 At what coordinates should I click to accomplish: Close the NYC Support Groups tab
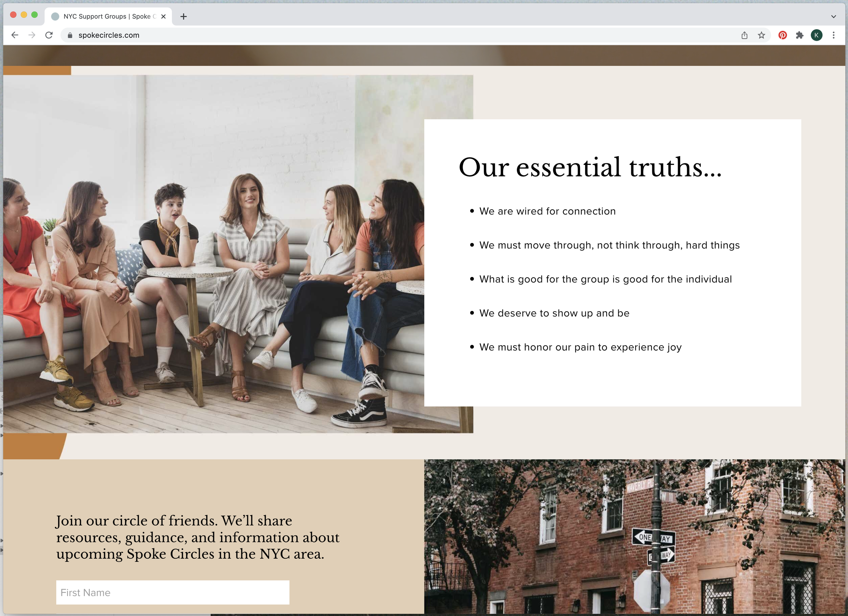(x=163, y=16)
